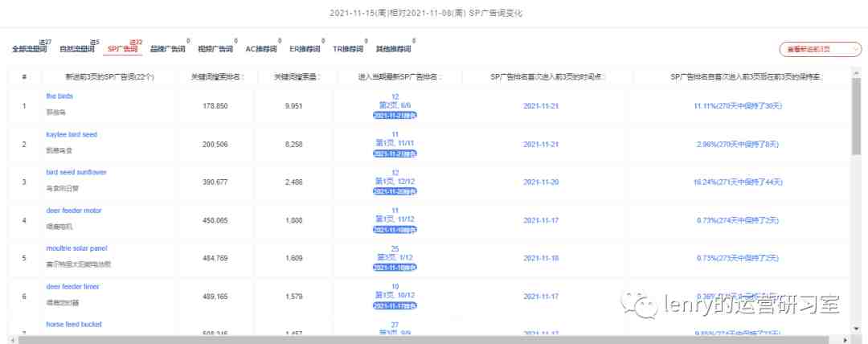Click date 2021-11-21 in 'the birds' row
The width and height of the screenshot is (868, 344).
pyautogui.click(x=541, y=106)
